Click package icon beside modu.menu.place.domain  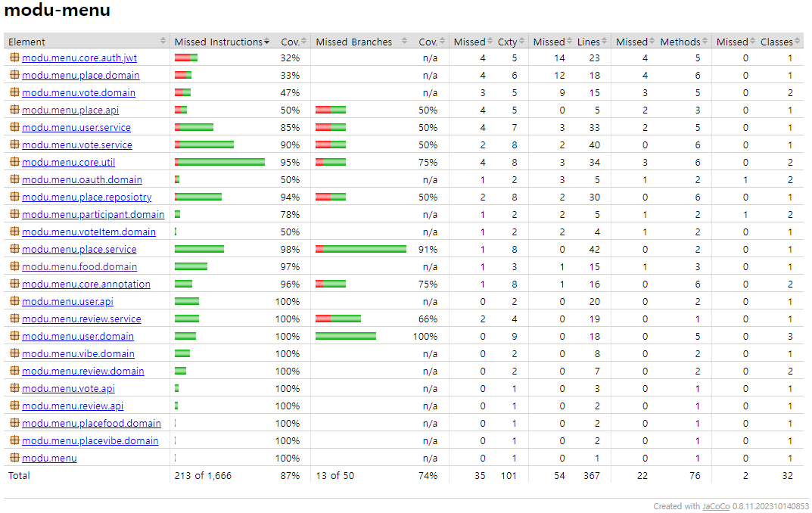[x=14, y=75]
